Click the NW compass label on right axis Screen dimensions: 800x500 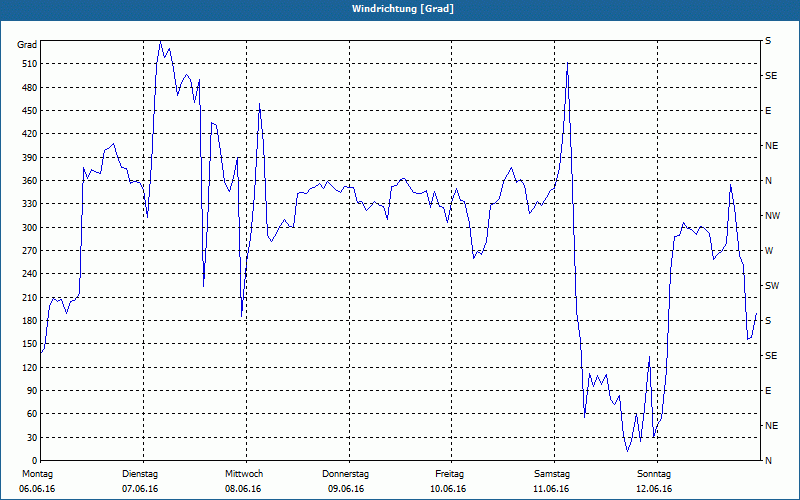point(772,216)
